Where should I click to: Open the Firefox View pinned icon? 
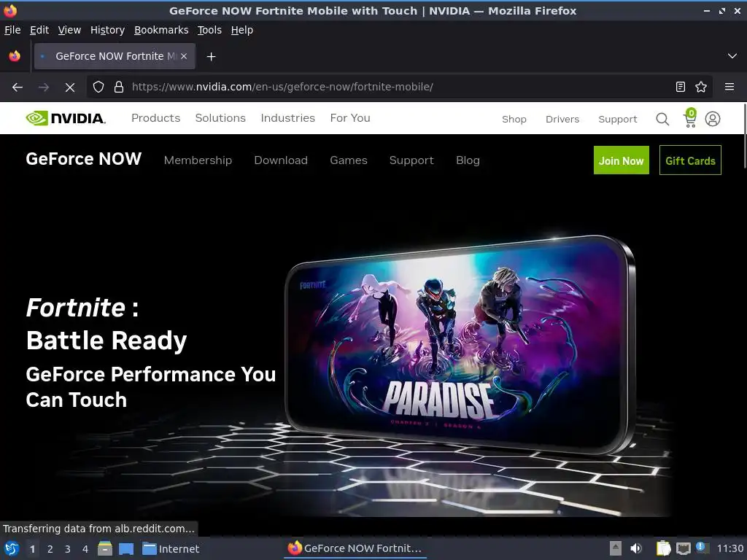pyautogui.click(x=15, y=56)
